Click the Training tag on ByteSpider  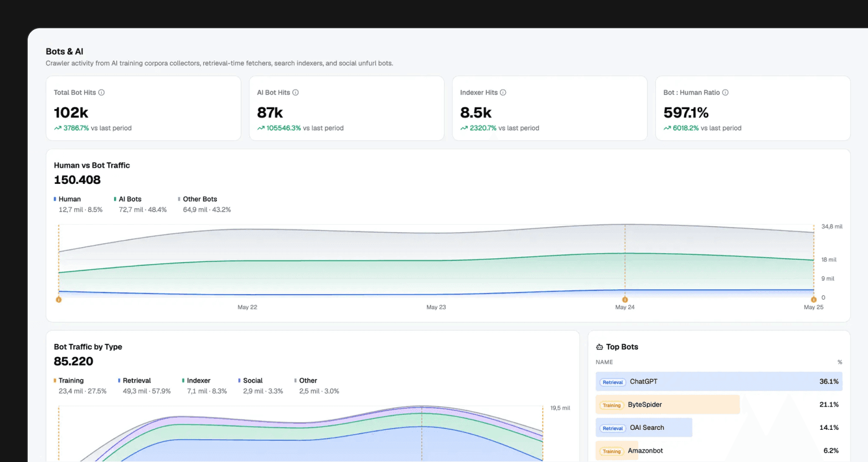[x=612, y=405]
